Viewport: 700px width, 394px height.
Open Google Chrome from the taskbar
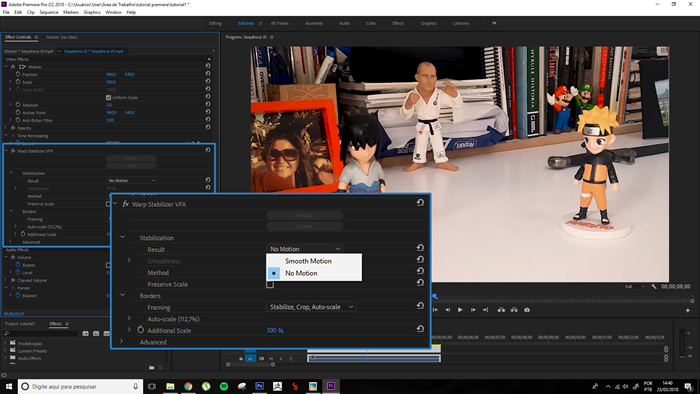pos(188,386)
